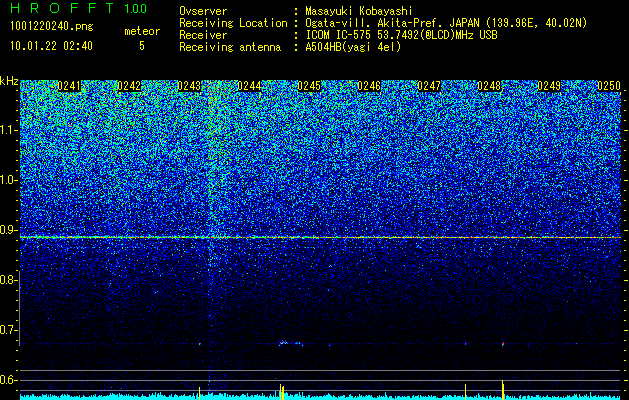This screenshot has width=629, height=400.
Task: Click the meteor count value 5
Action: [x=142, y=46]
